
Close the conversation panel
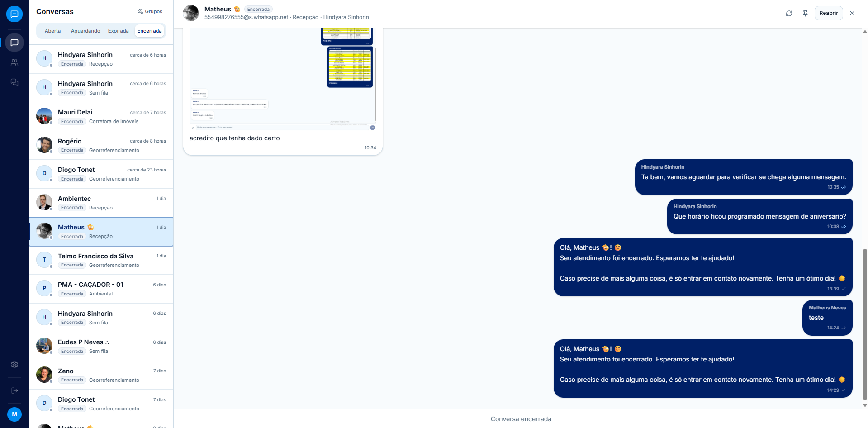click(852, 13)
